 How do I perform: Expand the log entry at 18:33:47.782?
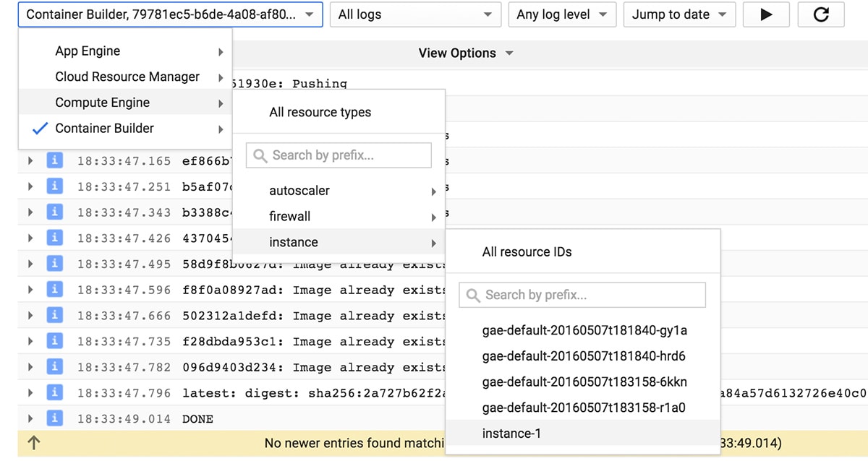coord(30,366)
